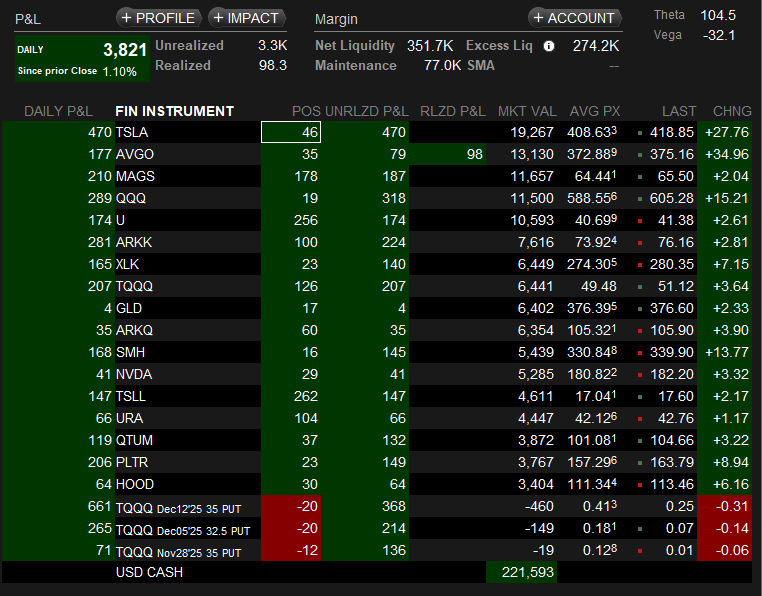Click the SMH change value +13.77
The image size is (762, 596).
pyautogui.click(x=727, y=352)
